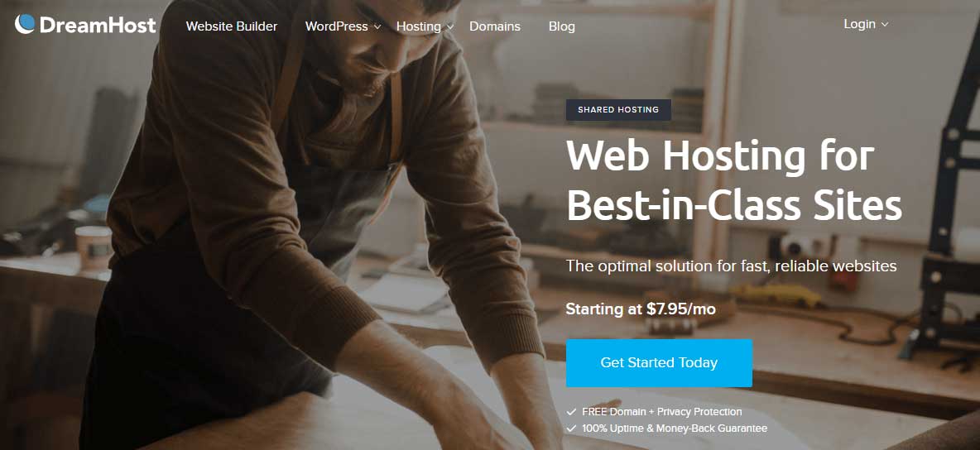Click the Starting at $7.95/mo price text
Image resolution: width=980 pixels, height=450 pixels.
tap(641, 309)
